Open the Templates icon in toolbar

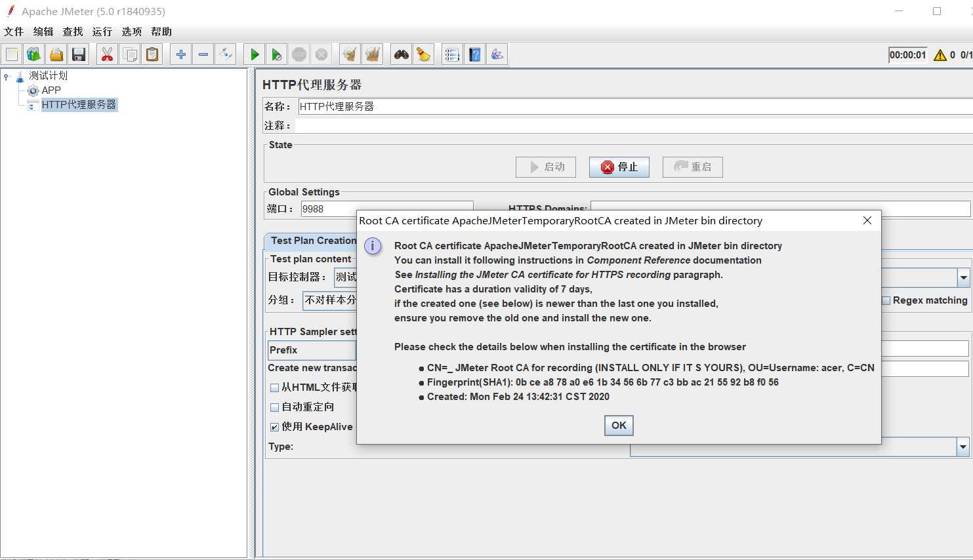(x=34, y=54)
